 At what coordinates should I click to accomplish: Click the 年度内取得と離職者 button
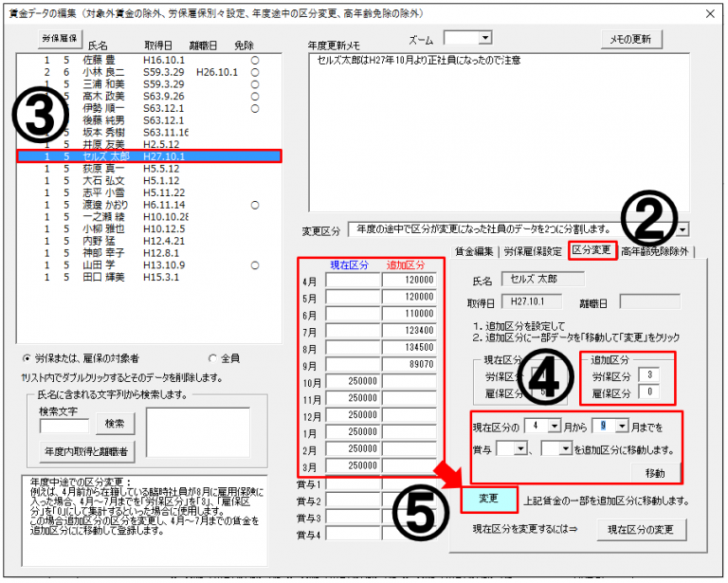pyautogui.click(x=87, y=451)
